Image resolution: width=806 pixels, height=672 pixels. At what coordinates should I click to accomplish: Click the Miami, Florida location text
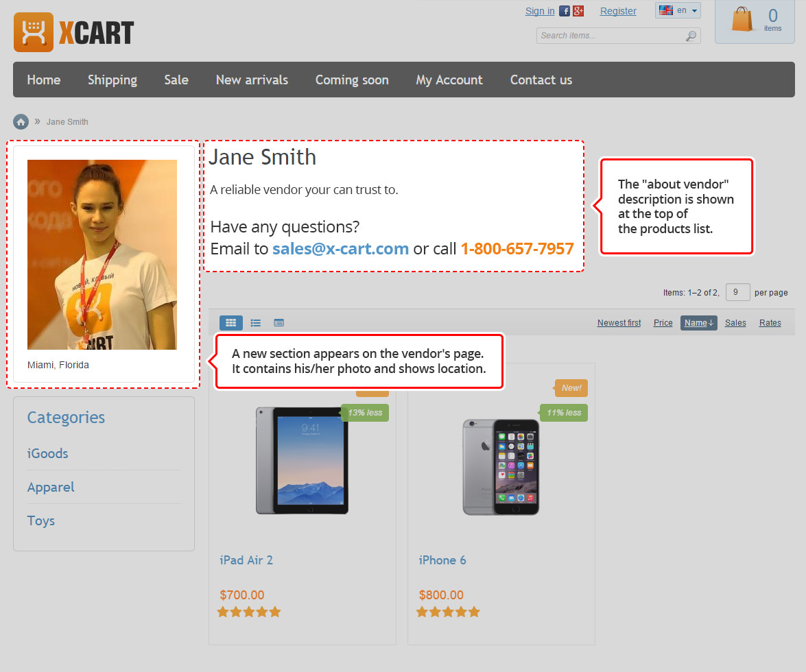pyautogui.click(x=58, y=365)
